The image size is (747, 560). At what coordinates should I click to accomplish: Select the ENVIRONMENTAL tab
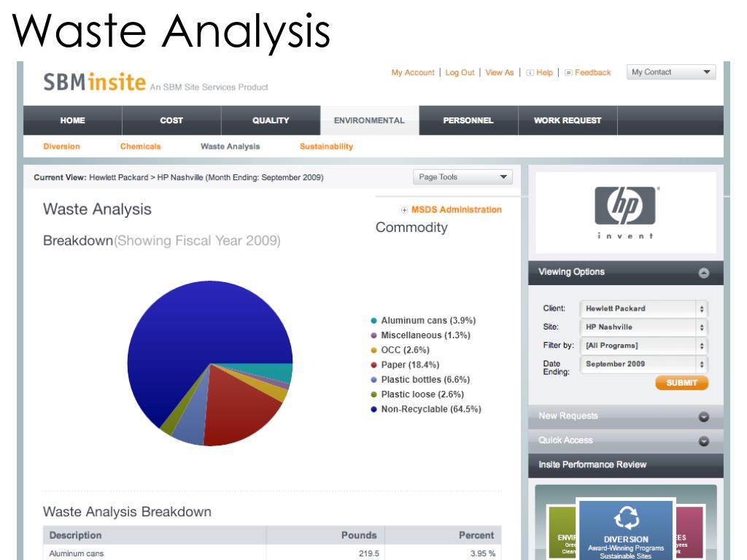[370, 120]
